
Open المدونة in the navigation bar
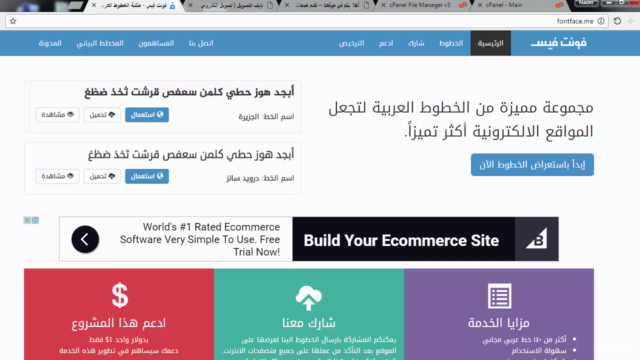click(x=50, y=43)
